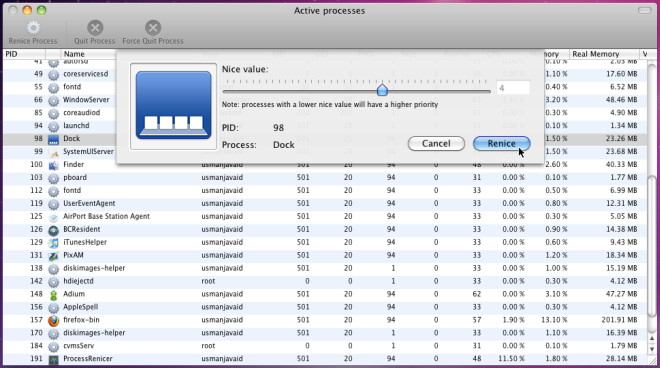Image resolution: width=660 pixels, height=368 pixels.
Task: Click PID 157 in the list
Action: [x=36, y=320]
